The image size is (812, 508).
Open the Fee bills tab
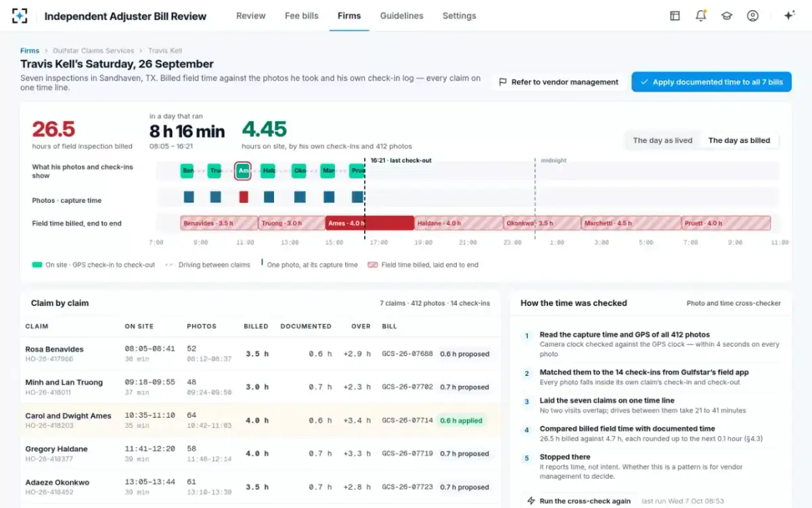pos(302,16)
